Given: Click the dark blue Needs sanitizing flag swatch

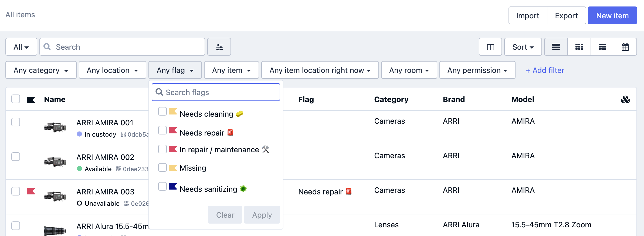Looking at the screenshot, I should [x=173, y=186].
